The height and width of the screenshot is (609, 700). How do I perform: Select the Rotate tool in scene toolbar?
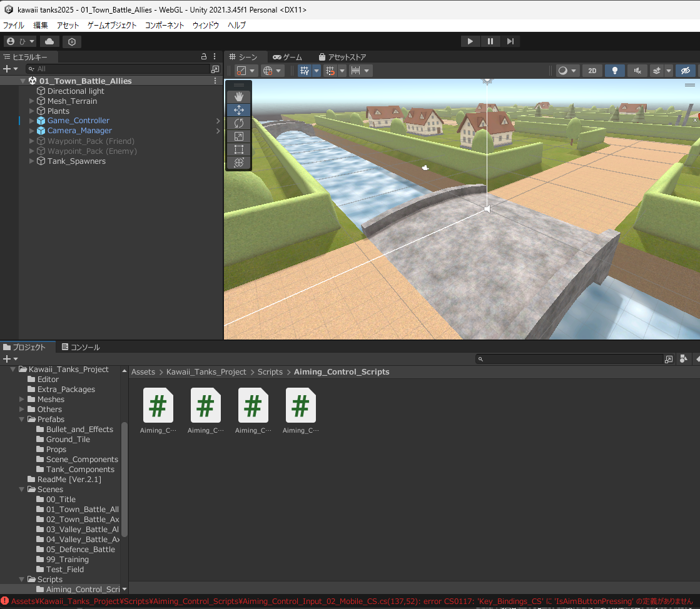click(x=238, y=123)
